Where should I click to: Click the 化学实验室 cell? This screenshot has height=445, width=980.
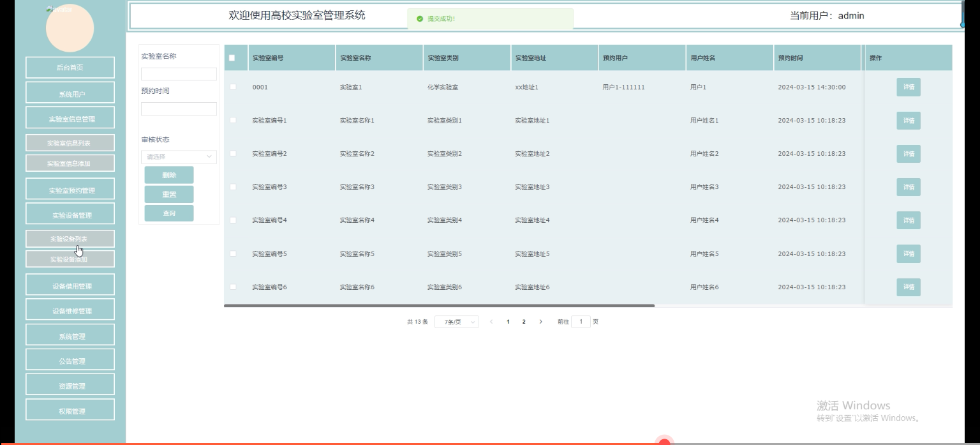443,87
